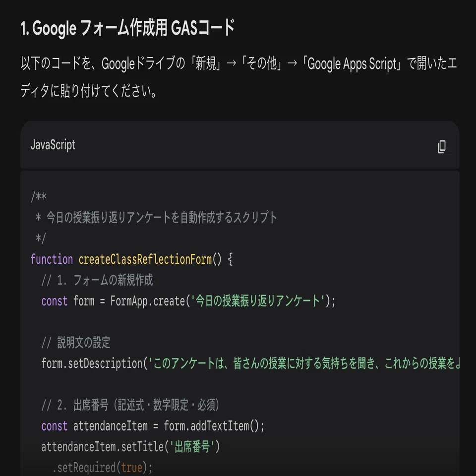Screen dimensions: 476x476
Task: Click the '/**' comment opening line
Action: 39,197
